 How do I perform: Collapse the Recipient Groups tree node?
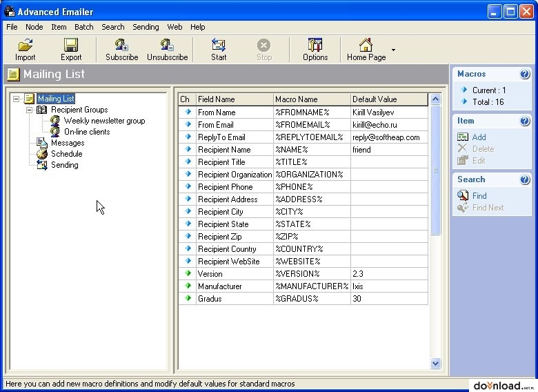click(30, 110)
